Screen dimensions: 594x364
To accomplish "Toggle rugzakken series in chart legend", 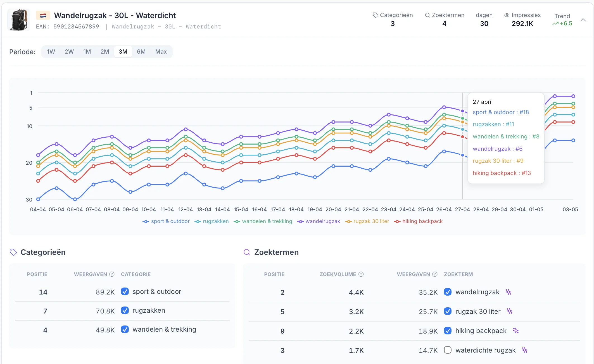I will (x=212, y=221).
